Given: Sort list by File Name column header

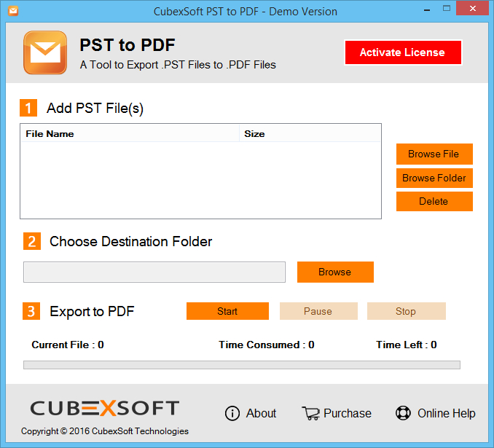Looking at the screenshot, I should point(131,134).
